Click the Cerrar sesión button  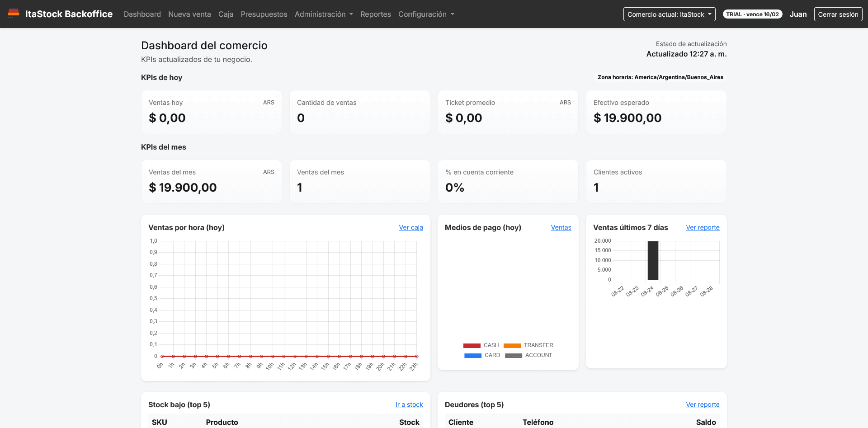tap(838, 14)
